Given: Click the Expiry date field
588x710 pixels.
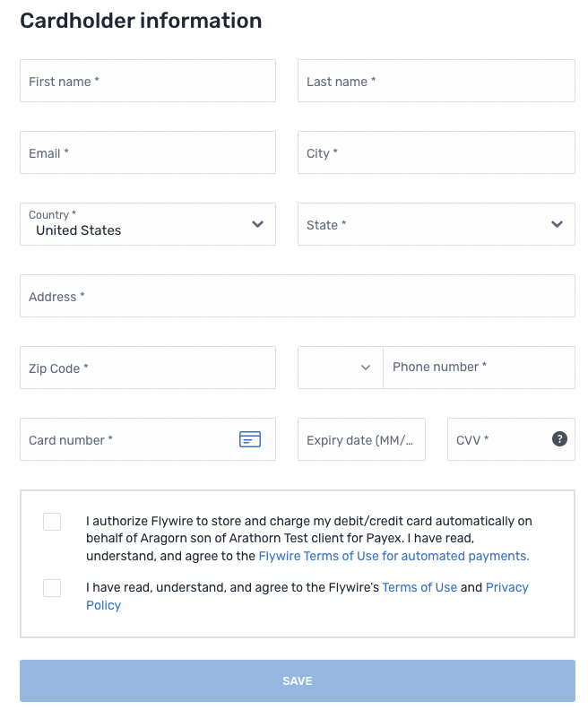Looking at the screenshot, I should point(361,439).
